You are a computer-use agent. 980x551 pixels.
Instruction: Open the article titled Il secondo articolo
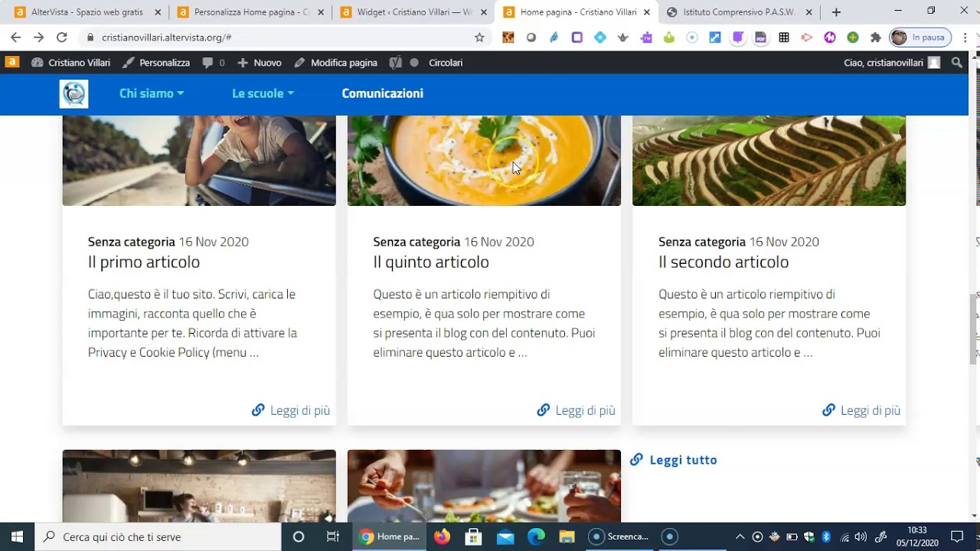tap(724, 262)
